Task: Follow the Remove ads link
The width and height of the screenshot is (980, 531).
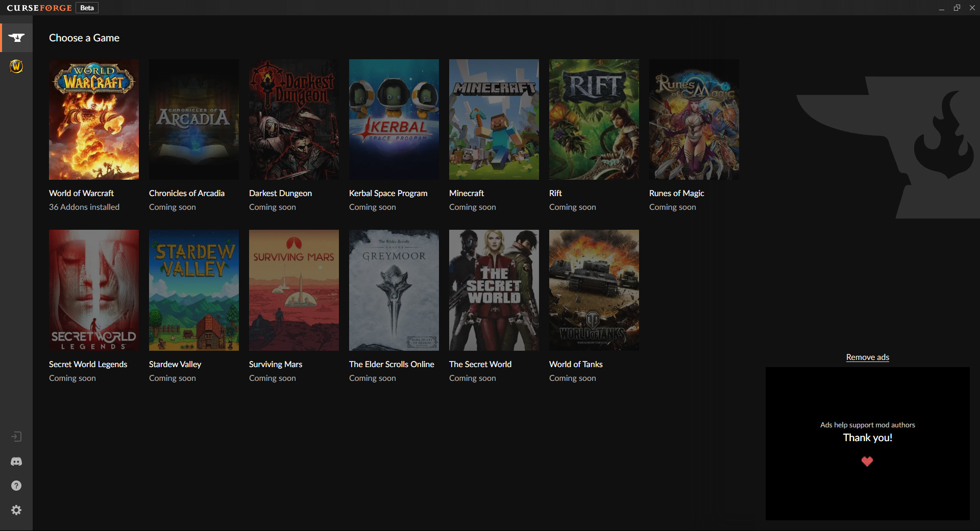Action: coord(867,357)
